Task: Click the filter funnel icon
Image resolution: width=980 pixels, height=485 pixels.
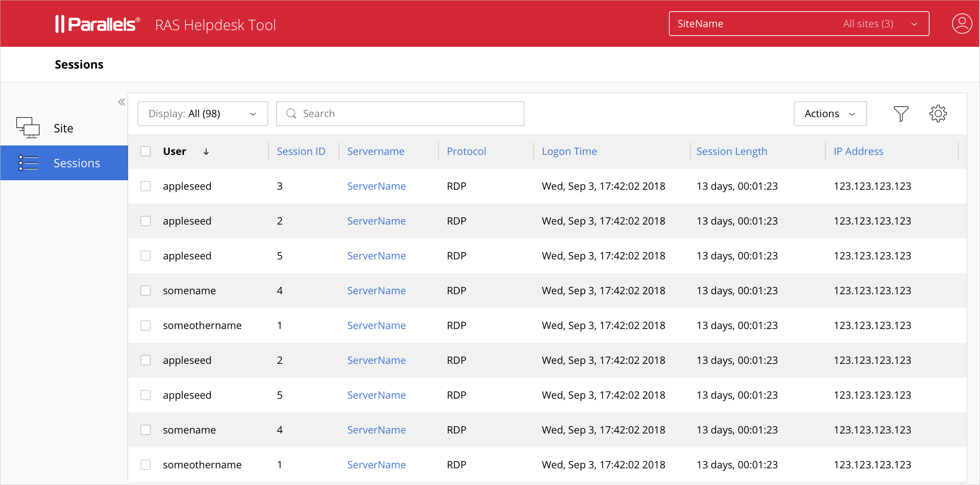Action: (x=901, y=114)
